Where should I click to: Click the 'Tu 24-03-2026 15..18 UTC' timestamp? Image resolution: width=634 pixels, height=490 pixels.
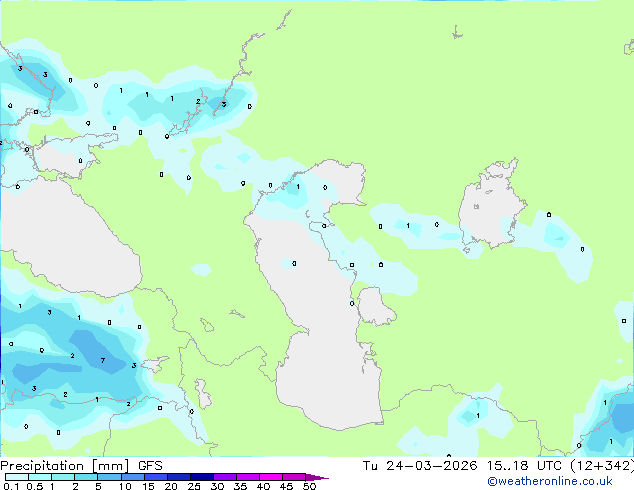[x=462, y=466]
